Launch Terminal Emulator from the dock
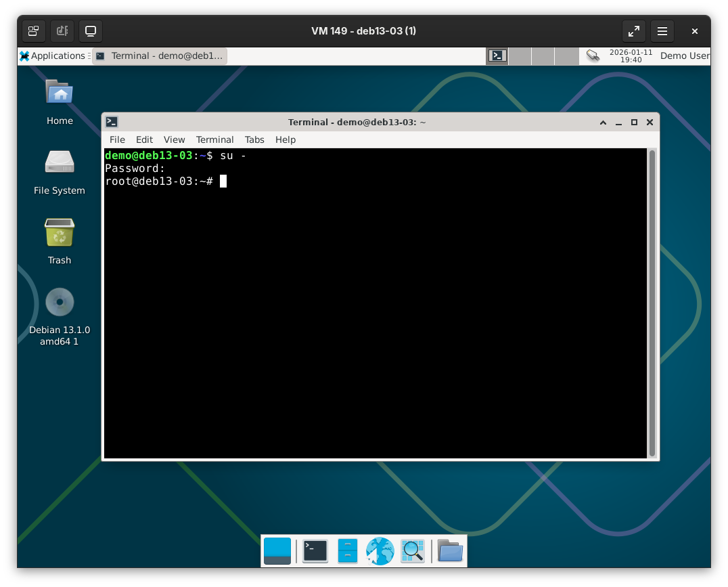Screen dimensions: 728x587 point(315,551)
